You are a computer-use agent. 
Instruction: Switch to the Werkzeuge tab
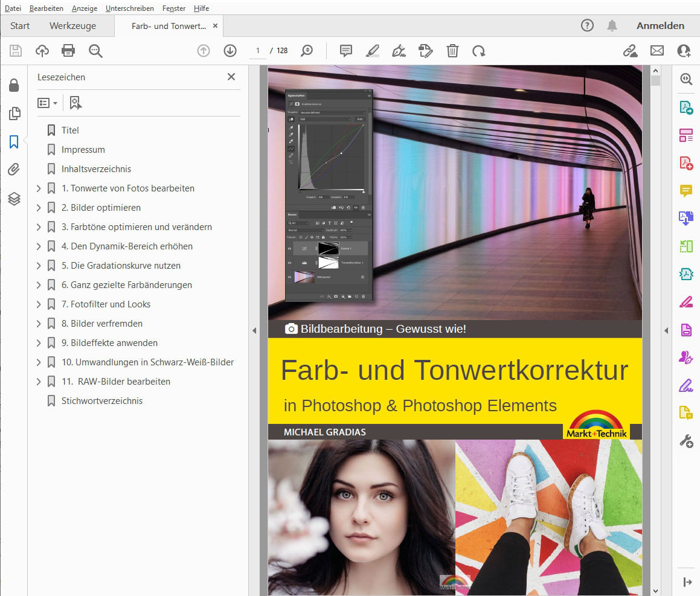(x=72, y=26)
